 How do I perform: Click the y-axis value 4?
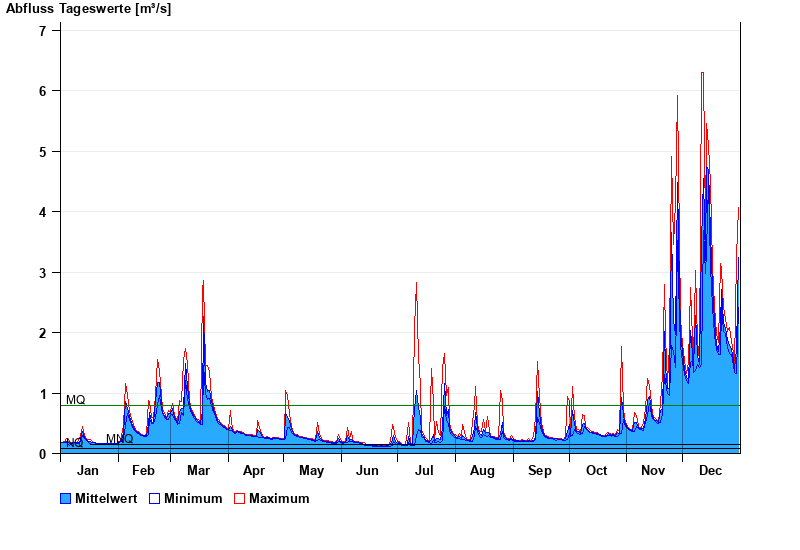43,212
